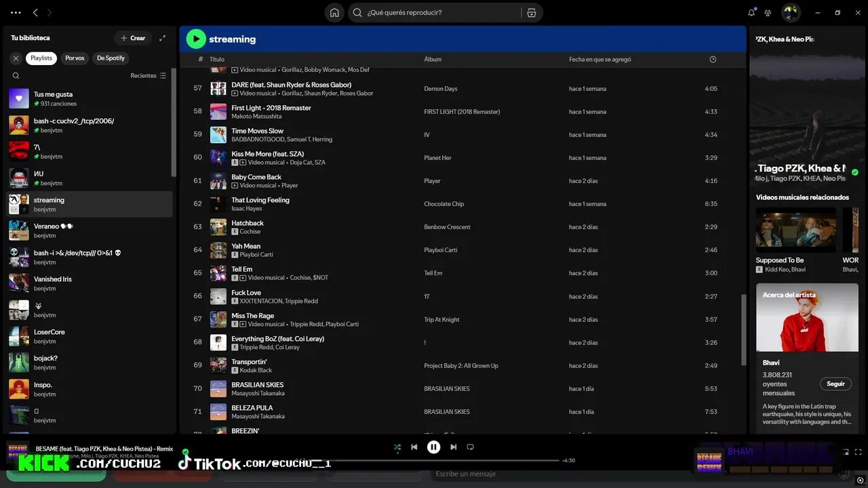Open the Browse icon in search bar

pyautogui.click(x=532, y=12)
